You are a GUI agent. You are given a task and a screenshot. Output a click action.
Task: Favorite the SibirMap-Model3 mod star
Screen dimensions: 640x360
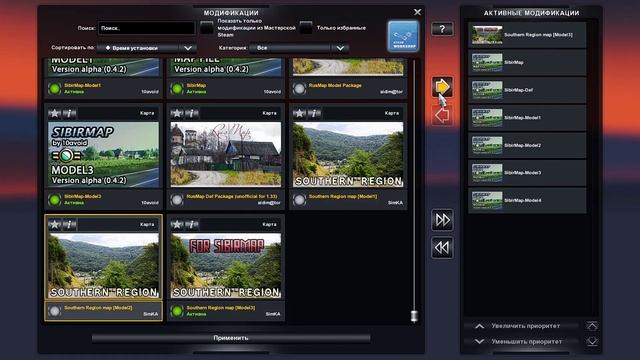54,113
